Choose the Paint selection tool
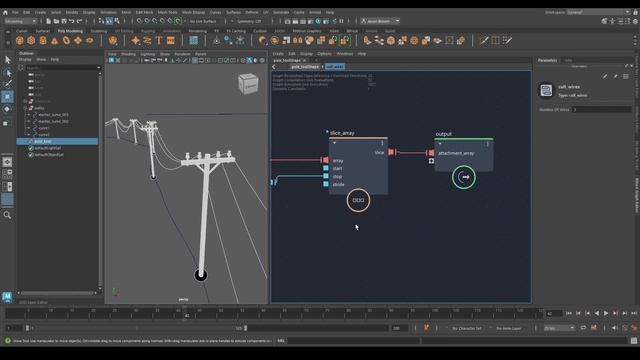The width and height of the screenshot is (640, 360). (x=7, y=84)
